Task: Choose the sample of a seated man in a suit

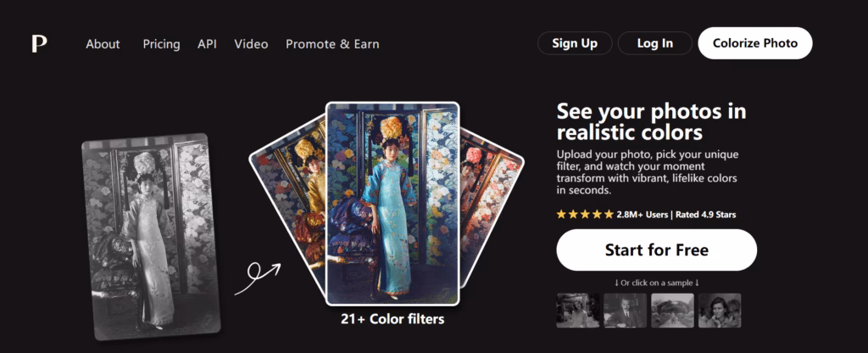Action: click(625, 311)
